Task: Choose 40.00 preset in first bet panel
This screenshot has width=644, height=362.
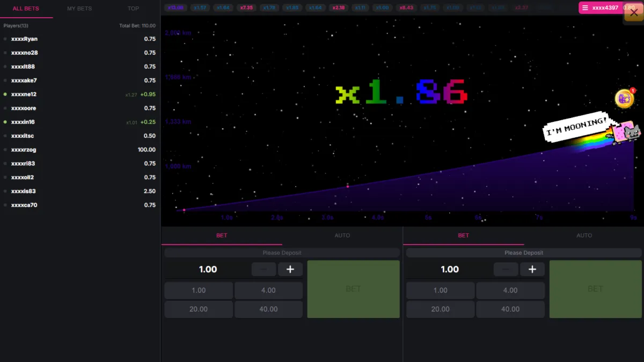Action: click(268, 309)
